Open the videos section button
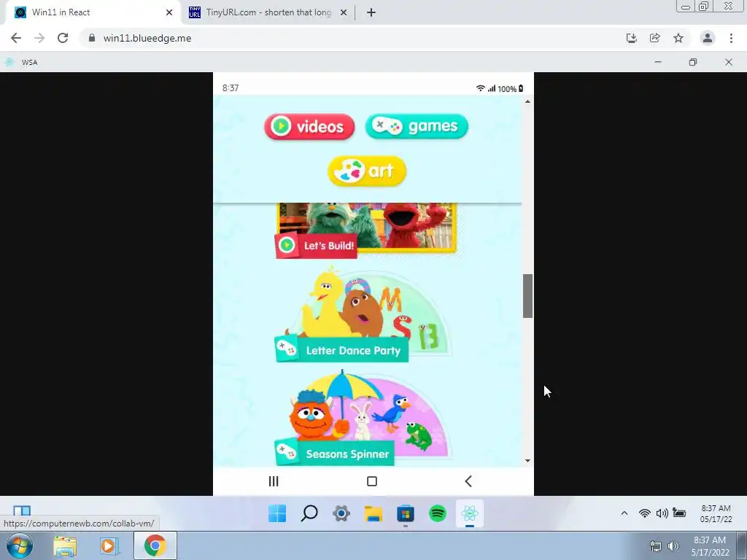 309,127
